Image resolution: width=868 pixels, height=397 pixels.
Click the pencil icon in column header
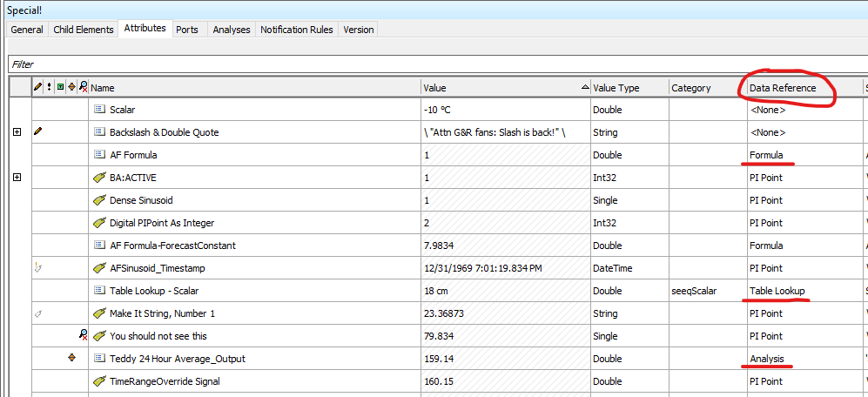(37, 88)
